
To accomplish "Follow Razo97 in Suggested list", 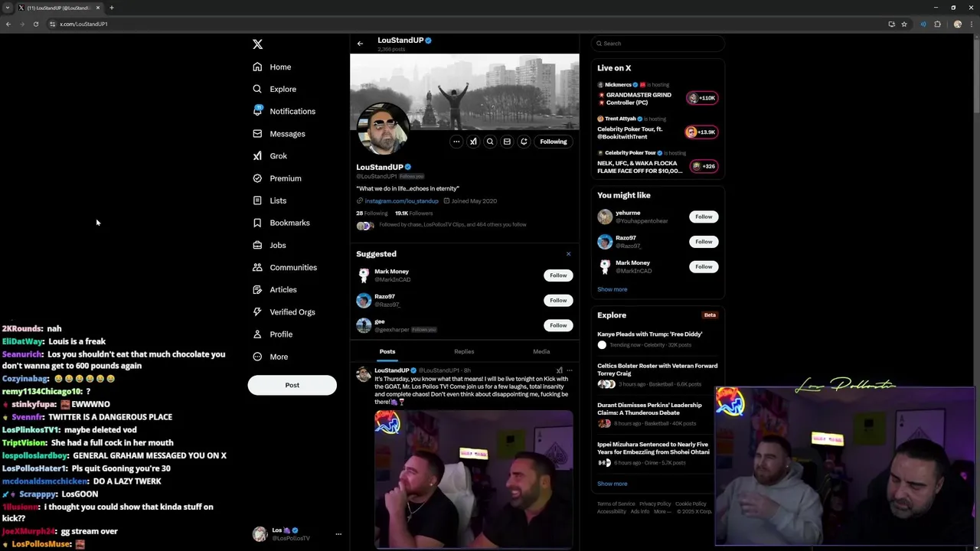I will coord(558,300).
